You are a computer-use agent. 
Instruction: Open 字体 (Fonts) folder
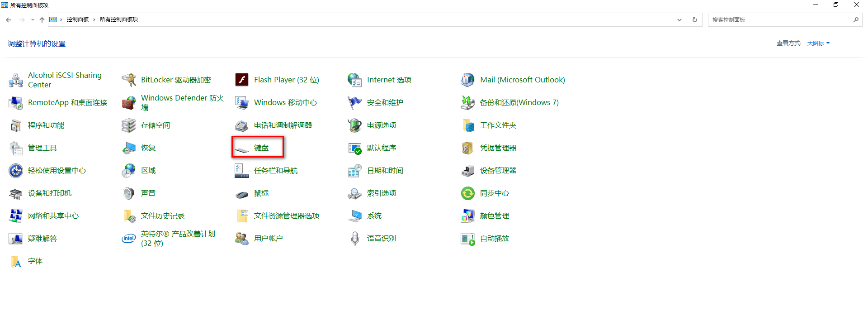click(x=35, y=261)
